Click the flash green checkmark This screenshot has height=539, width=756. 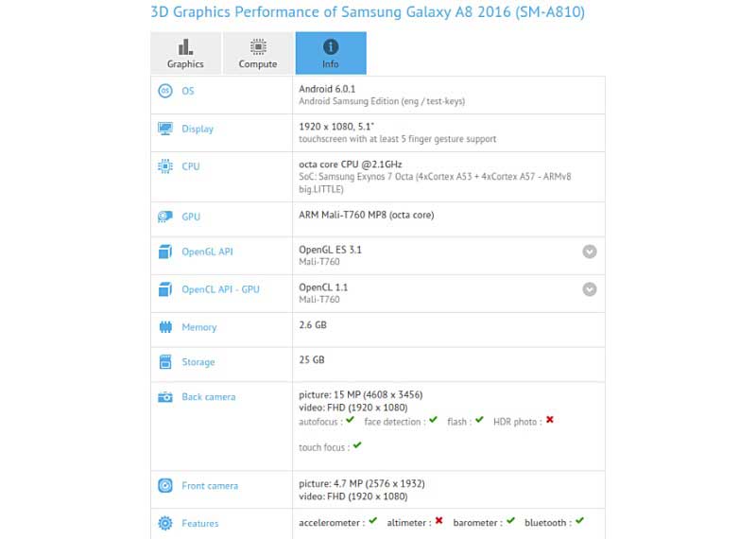coord(479,420)
